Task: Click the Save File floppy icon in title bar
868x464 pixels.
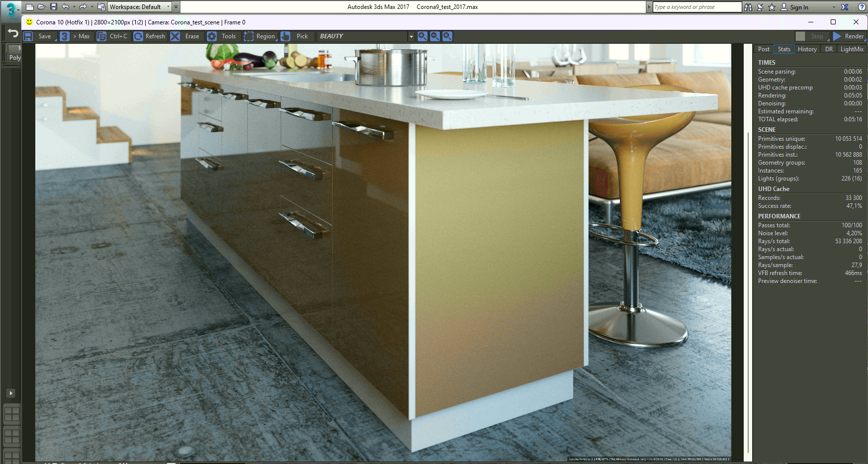Action: pos(54,7)
